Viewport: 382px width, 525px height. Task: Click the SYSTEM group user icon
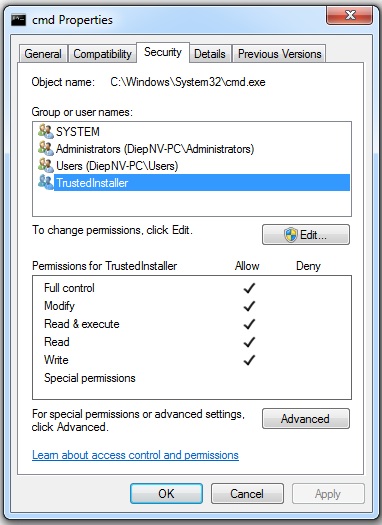click(46, 131)
